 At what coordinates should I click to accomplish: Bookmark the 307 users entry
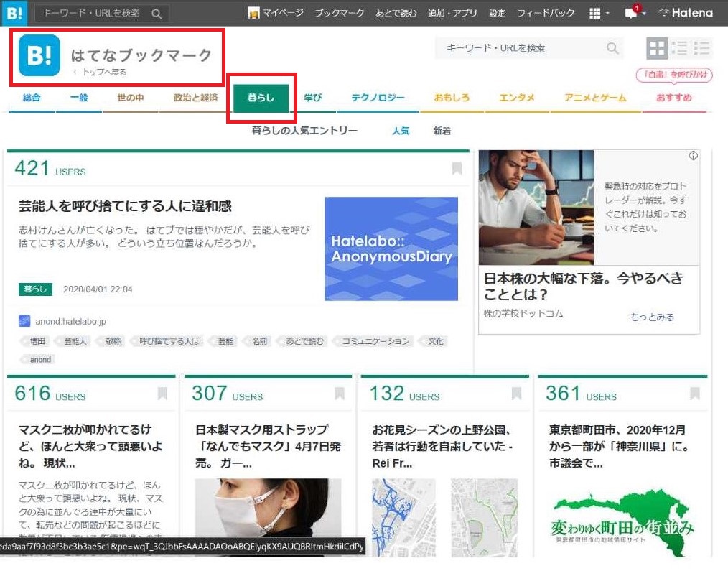point(340,394)
